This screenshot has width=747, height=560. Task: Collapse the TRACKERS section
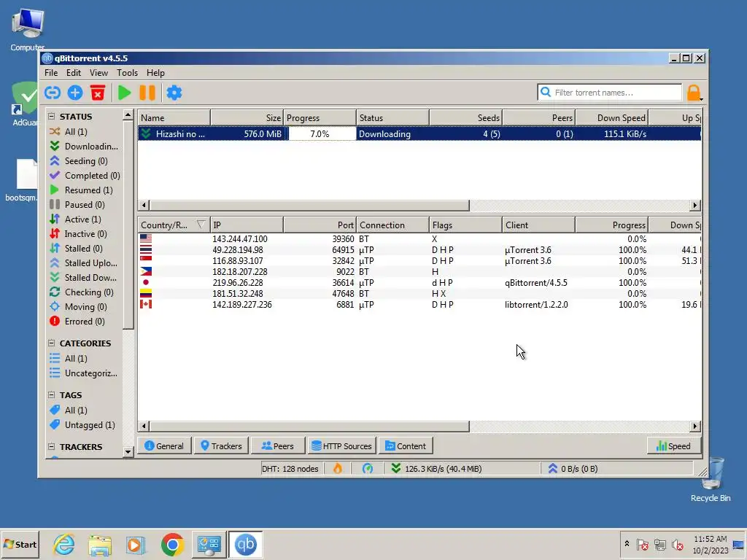52,447
